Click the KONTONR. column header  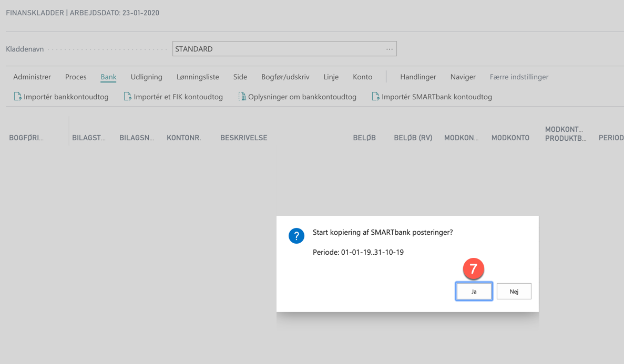pos(184,138)
